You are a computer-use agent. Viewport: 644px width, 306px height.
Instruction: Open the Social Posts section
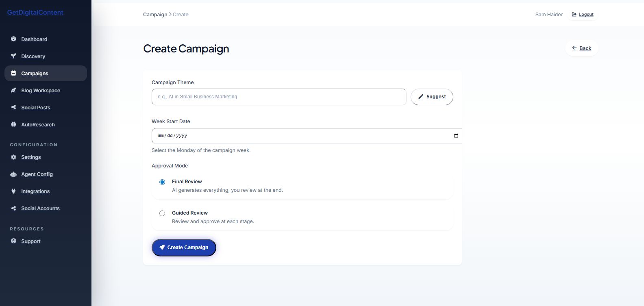pos(46,107)
